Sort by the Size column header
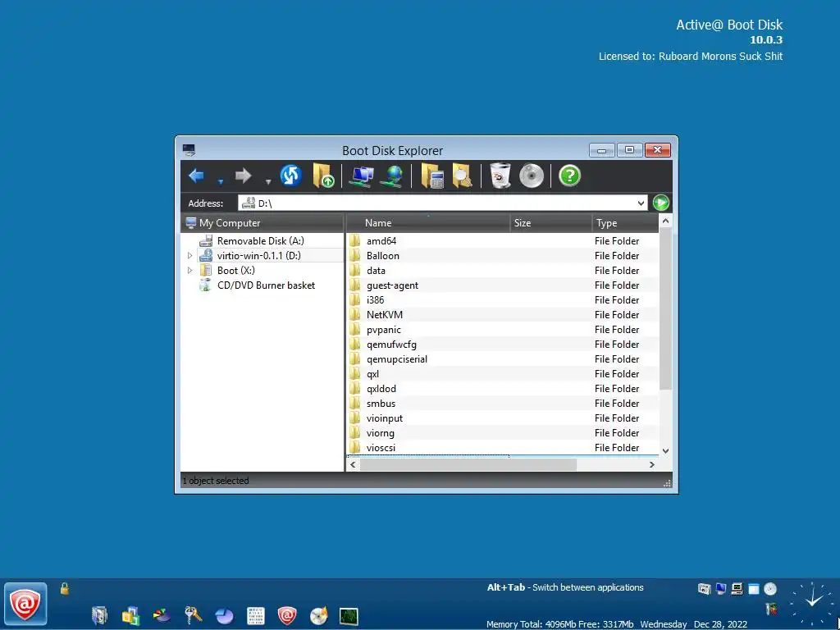This screenshot has height=630, width=840. pyautogui.click(x=550, y=223)
